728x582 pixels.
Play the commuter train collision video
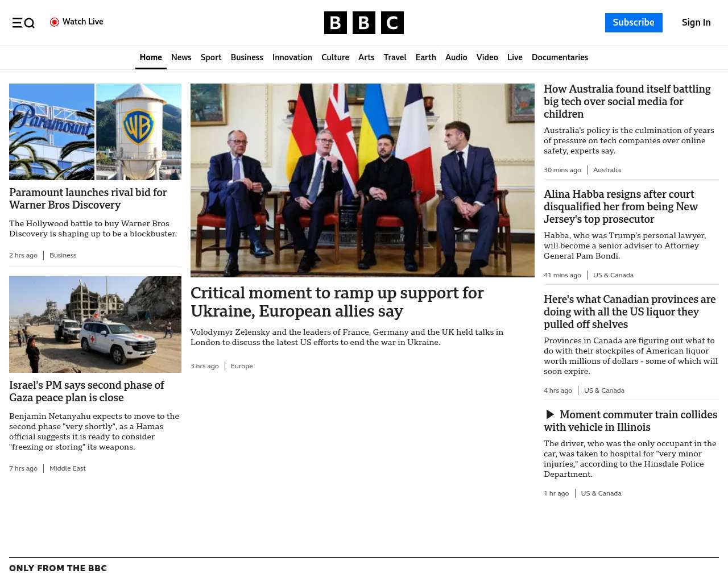click(x=550, y=415)
